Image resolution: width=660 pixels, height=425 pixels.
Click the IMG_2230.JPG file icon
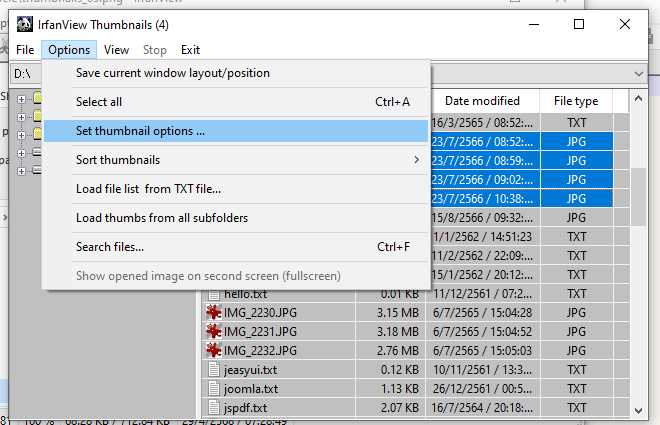pos(212,313)
